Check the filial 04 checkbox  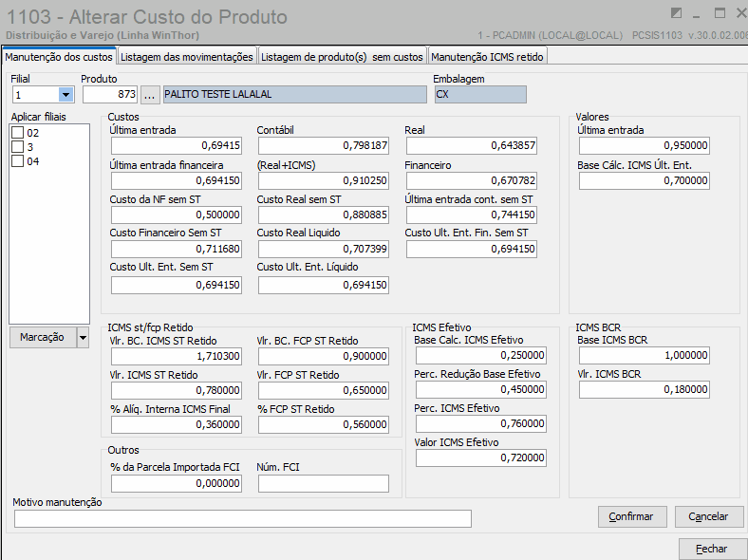(x=18, y=160)
